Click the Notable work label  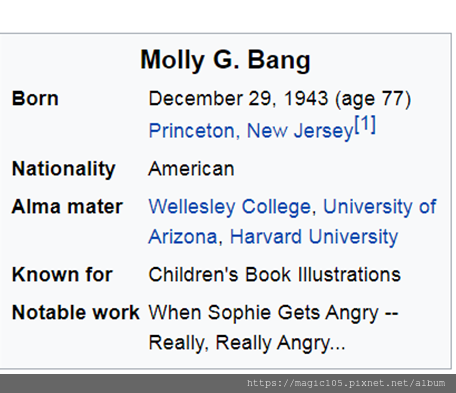click(75, 313)
